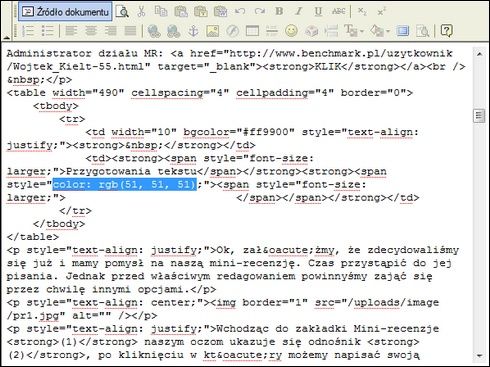
Task: Click the highlighted text color: rgb(51, 51, 51)
Action: pyautogui.click(x=125, y=184)
